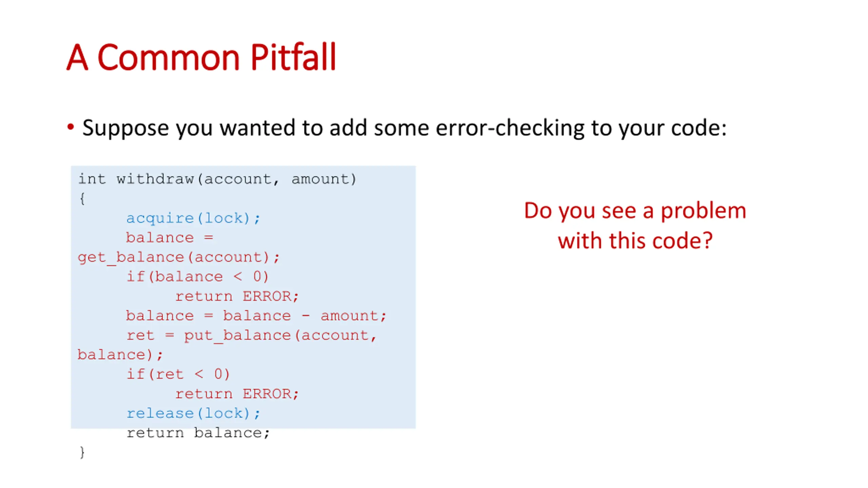Click the 'balance);' continuation line

point(120,355)
